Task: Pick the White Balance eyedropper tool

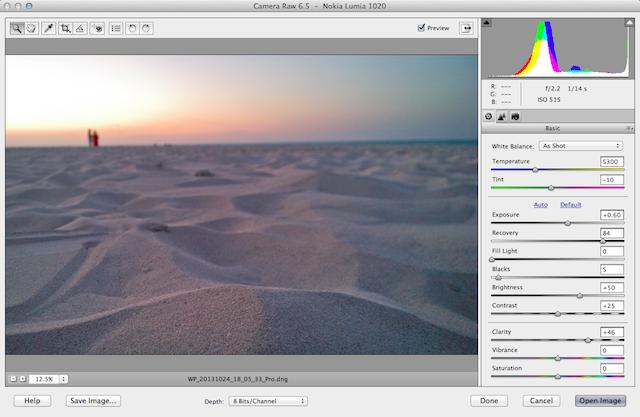Action: tap(49, 28)
